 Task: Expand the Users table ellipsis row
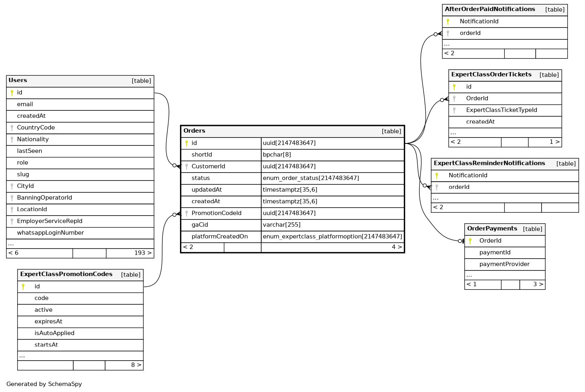coord(11,244)
